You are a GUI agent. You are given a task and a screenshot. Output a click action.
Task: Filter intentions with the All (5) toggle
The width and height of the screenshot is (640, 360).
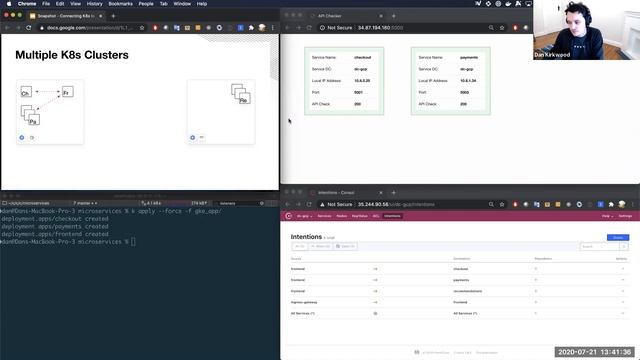(x=300, y=247)
